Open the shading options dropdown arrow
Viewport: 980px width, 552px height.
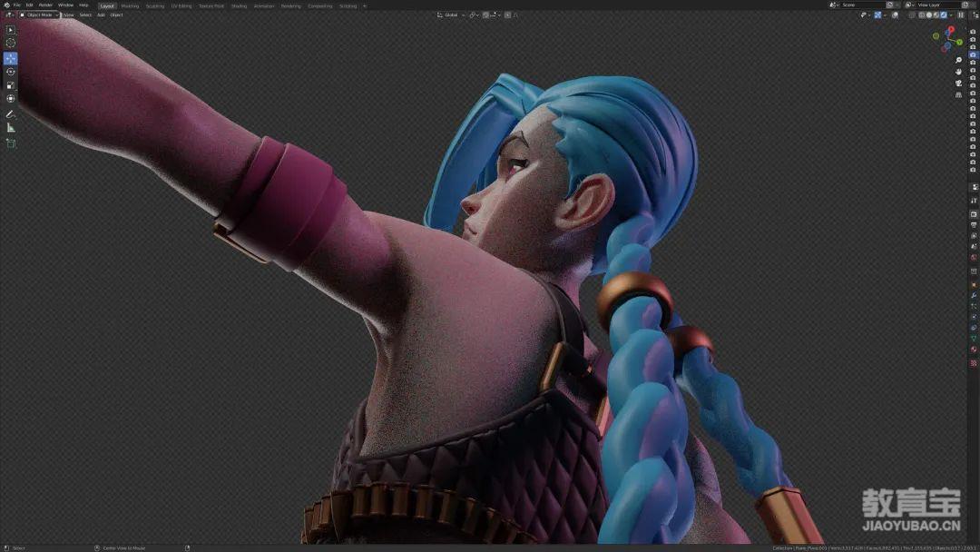point(951,15)
